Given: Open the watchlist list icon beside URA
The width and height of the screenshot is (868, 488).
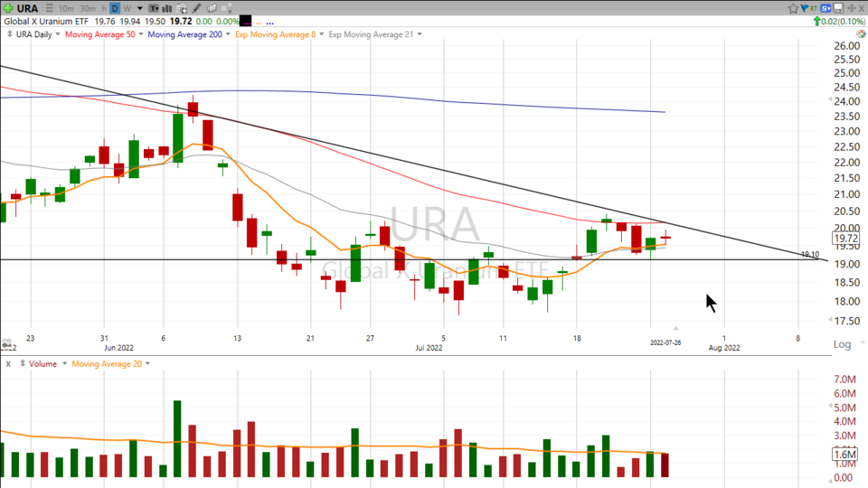Looking at the screenshot, I should (49, 8).
